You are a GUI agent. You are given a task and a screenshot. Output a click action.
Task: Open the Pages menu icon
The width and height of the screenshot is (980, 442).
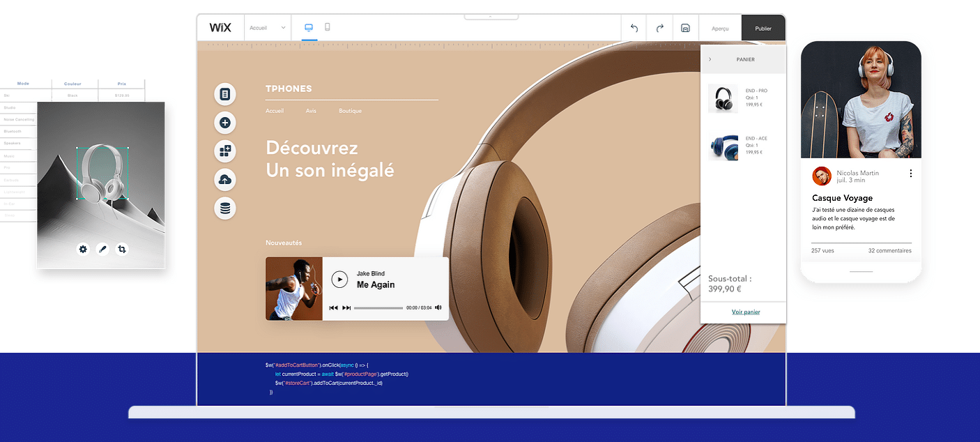pyautogui.click(x=224, y=94)
